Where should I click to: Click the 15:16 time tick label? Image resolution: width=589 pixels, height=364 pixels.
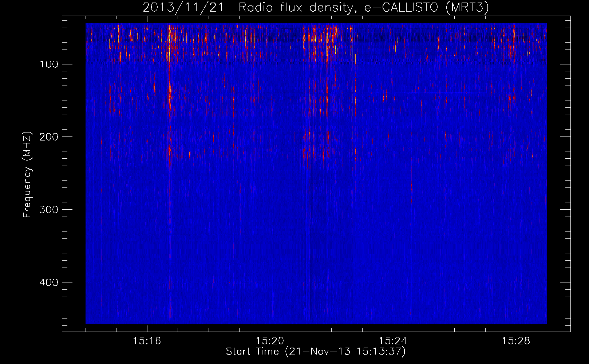click(147, 341)
